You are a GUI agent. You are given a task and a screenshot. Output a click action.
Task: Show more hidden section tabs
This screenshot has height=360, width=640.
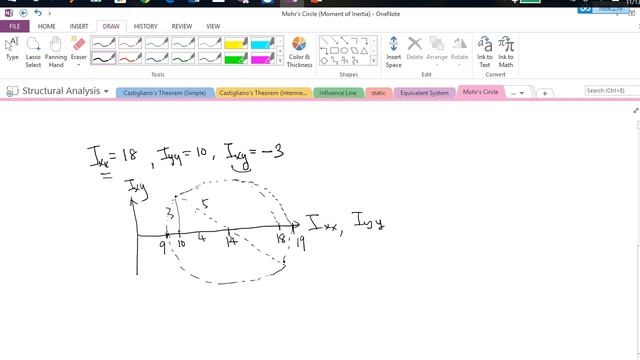click(518, 93)
